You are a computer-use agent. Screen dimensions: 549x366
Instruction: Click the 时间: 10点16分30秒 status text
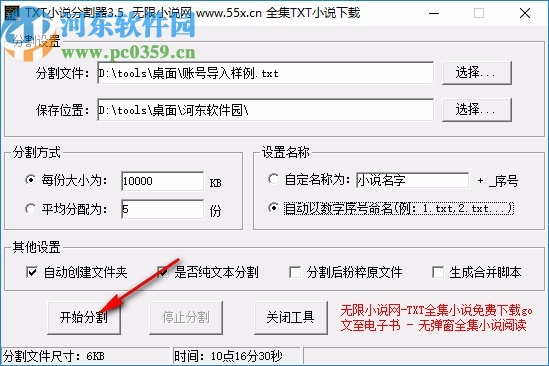(x=228, y=356)
